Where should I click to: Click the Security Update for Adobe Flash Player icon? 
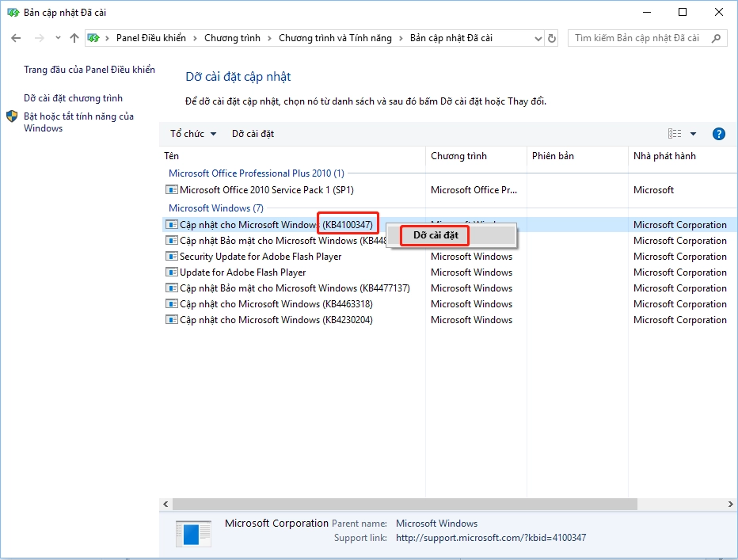point(172,256)
